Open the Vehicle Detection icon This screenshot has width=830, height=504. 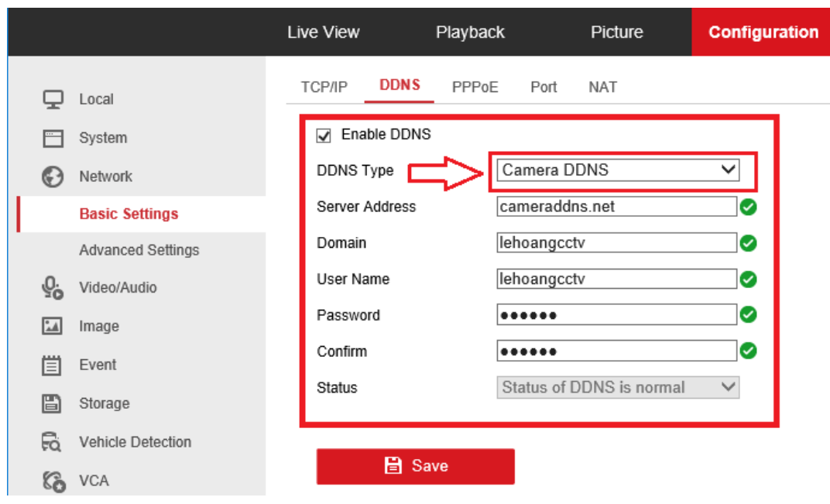53,442
